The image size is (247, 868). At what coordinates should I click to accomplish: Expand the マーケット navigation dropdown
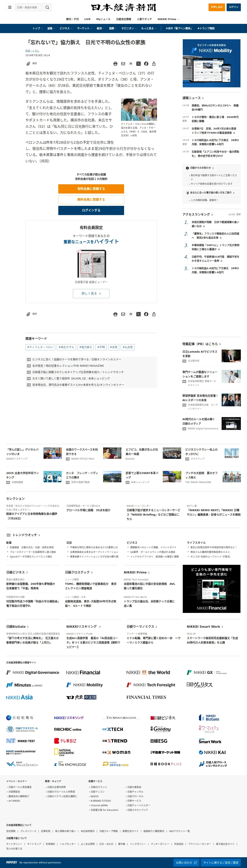[84, 28]
